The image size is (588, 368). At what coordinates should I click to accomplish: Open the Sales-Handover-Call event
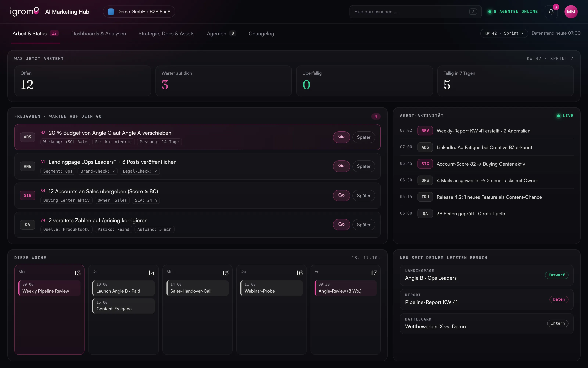pyautogui.click(x=198, y=288)
